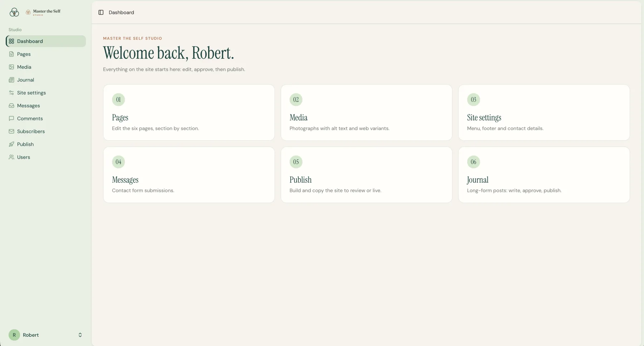Click the Journal newspaper icon in sidebar

pyautogui.click(x=11, y=80)
